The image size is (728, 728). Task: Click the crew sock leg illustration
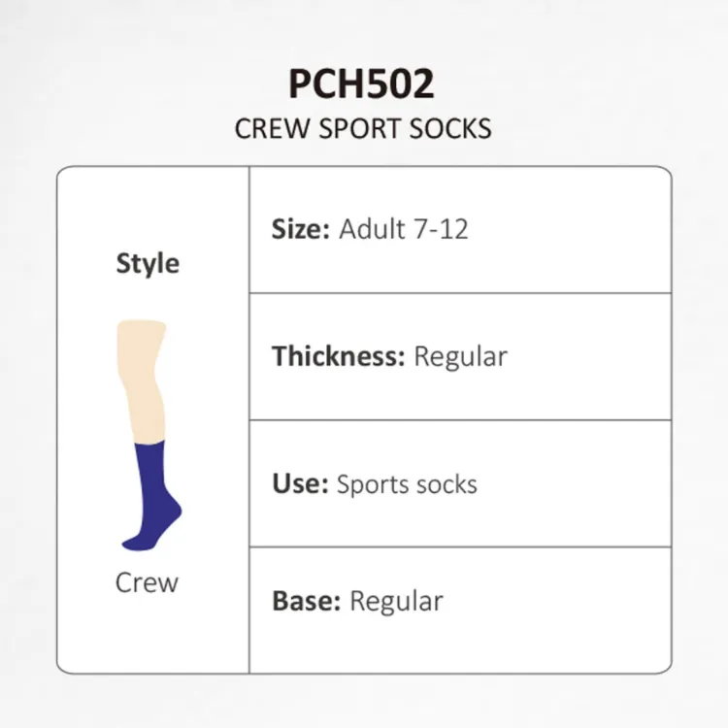click(149, 436)
